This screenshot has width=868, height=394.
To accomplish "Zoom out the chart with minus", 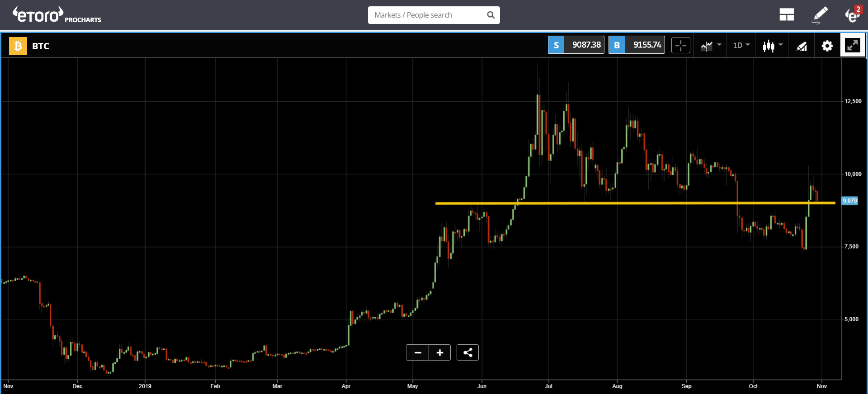I will point(418,352).
